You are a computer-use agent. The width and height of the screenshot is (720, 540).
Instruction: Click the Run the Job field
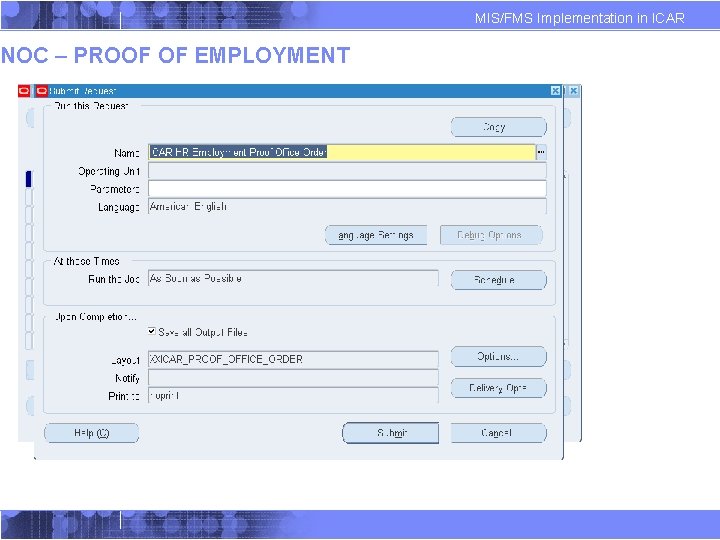[293, 279]
